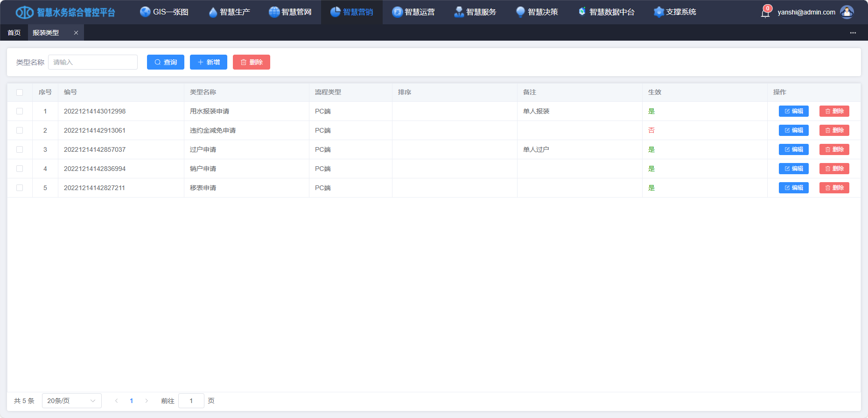
Task: Close the 报装类型 tab
Action: 76,33
